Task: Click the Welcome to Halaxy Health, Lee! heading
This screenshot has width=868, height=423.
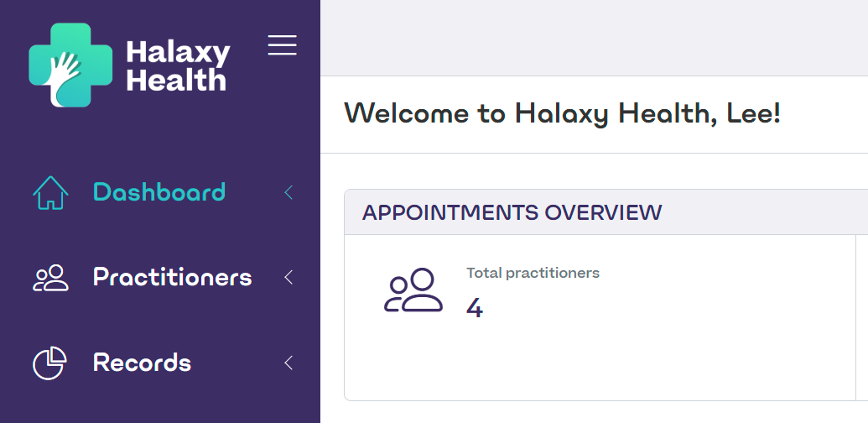Action: (x=563, y=113)
